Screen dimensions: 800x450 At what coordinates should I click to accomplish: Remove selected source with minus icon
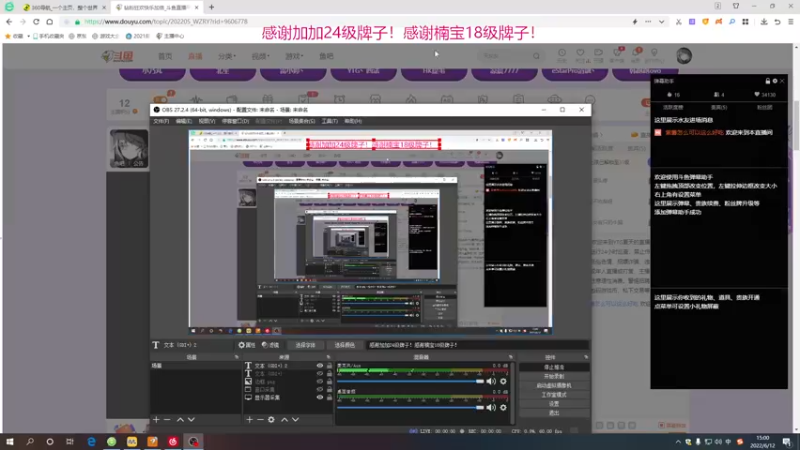point(260,419)
